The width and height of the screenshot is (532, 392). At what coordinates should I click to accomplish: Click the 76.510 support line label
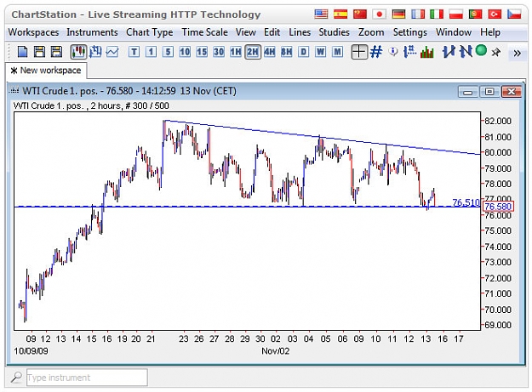click(466, 202)
